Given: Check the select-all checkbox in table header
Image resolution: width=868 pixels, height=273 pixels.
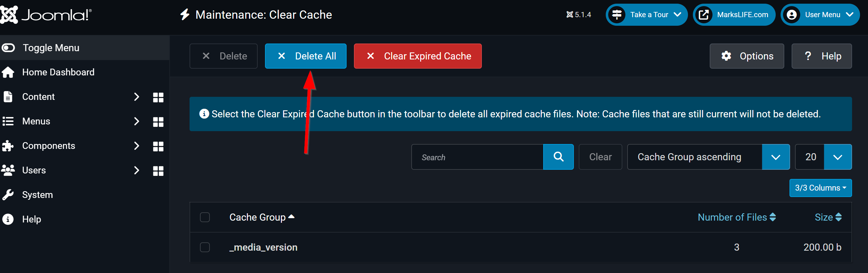Looking at the screenshot, I should (205, 217).
